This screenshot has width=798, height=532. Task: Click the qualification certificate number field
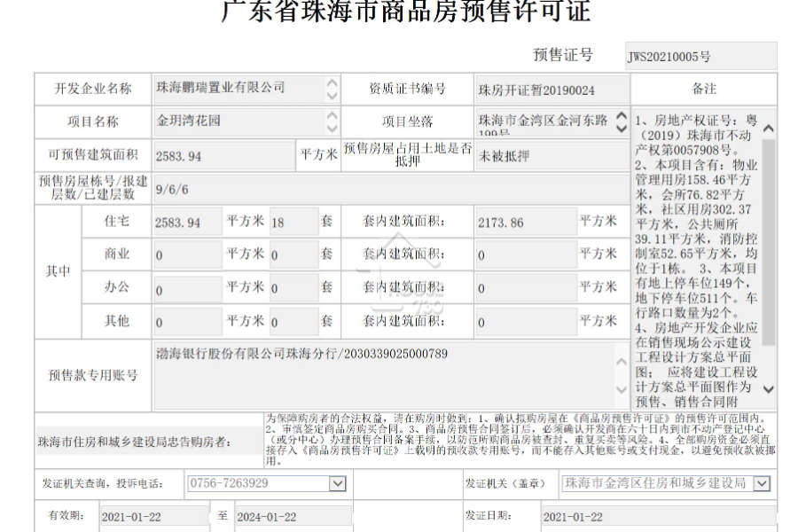click(x=552, y=90)
